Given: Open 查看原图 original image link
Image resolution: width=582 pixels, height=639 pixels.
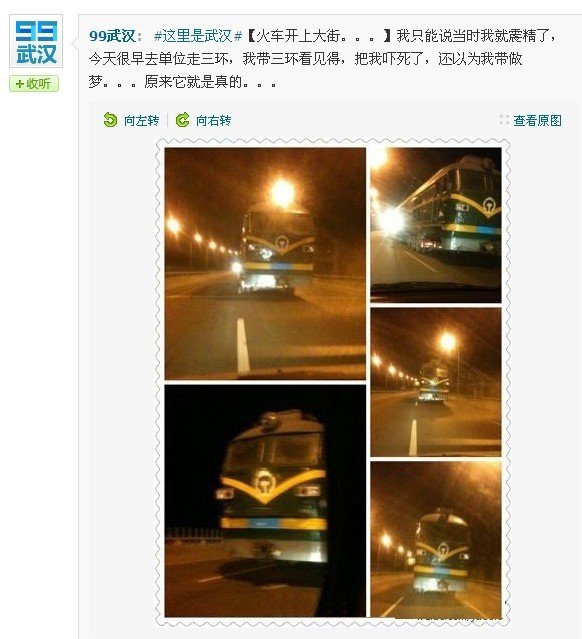Looking at the screenshot, I should 538,120.
